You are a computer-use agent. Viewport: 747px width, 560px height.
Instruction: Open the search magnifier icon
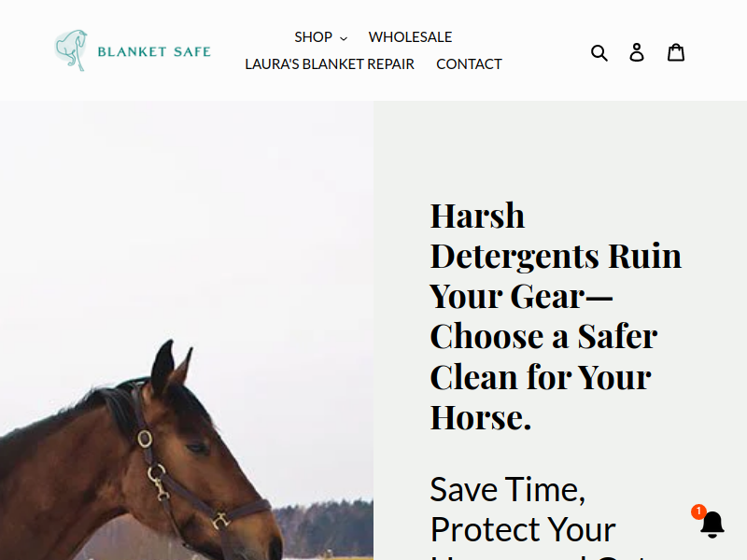click(x=599, y=52)
